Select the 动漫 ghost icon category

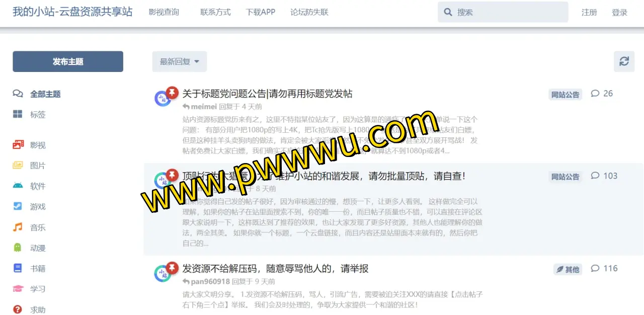click(18, 248)
